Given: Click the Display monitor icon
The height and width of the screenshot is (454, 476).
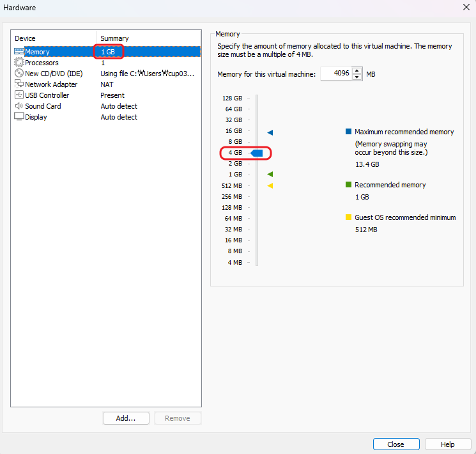Looking at the screenshot, I should tap(19, 116).
